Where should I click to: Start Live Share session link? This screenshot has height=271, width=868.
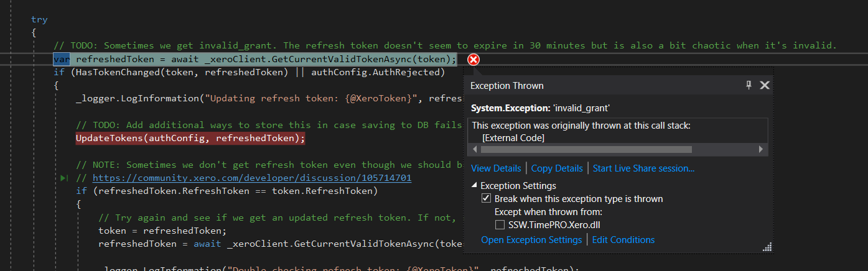pos(643,168)
